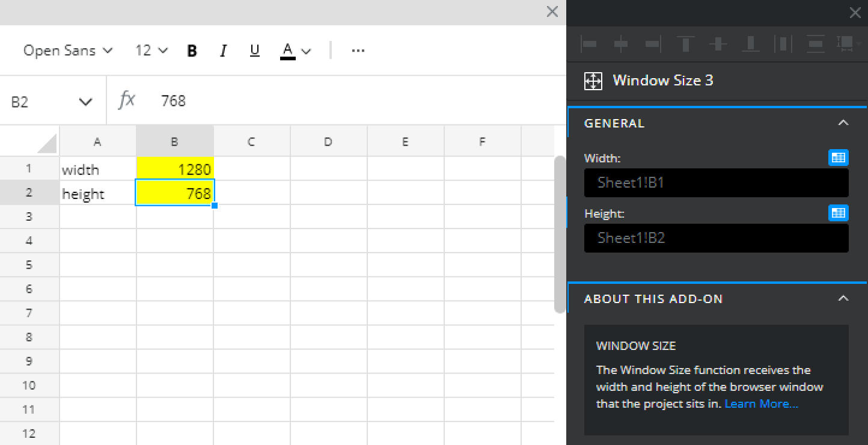Toggle underline formatting
This screenshot has height=445, width=868.
coord(254,51)
